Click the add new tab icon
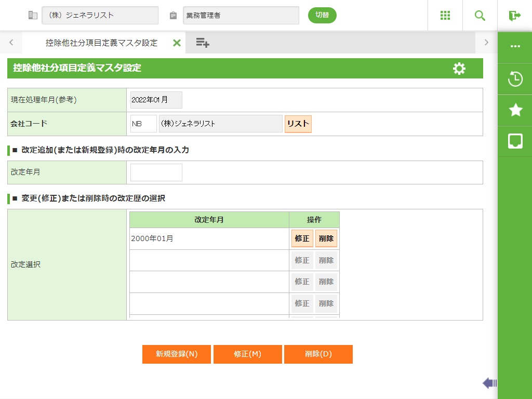This screenshot has width=532, height=399. click(203, 43)
